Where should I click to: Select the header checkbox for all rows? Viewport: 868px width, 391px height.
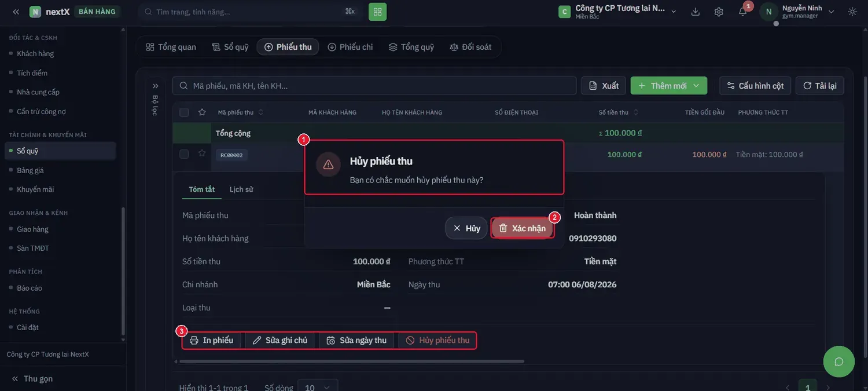pos(184,112)
